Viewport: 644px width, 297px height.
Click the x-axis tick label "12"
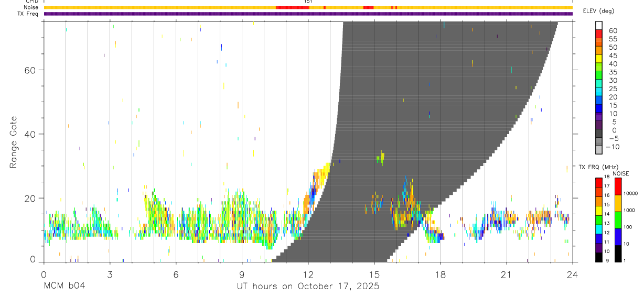click(x=308, y=274)
